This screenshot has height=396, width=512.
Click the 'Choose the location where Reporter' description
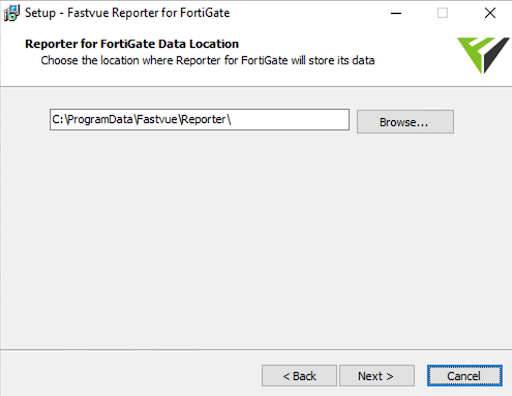[x=208, y=60]
